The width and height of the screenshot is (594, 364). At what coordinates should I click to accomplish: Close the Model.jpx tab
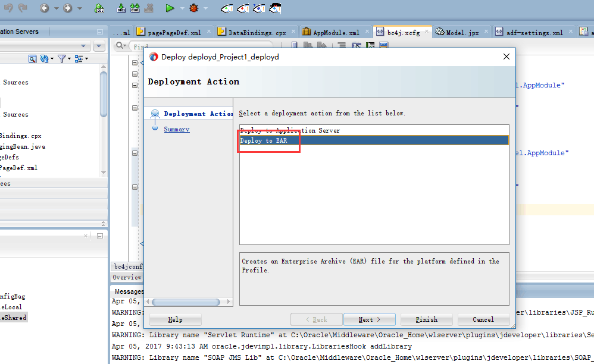point(486,32)
